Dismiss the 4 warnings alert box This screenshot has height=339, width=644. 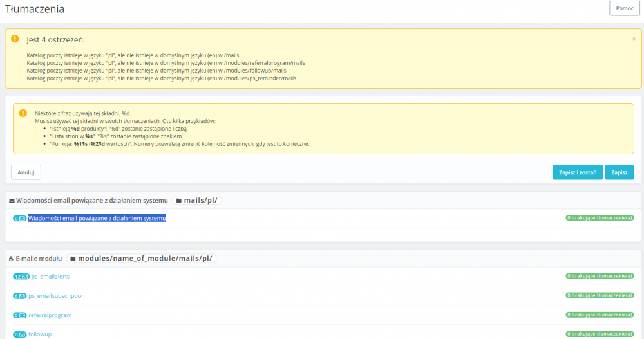[x=634, y=39]
